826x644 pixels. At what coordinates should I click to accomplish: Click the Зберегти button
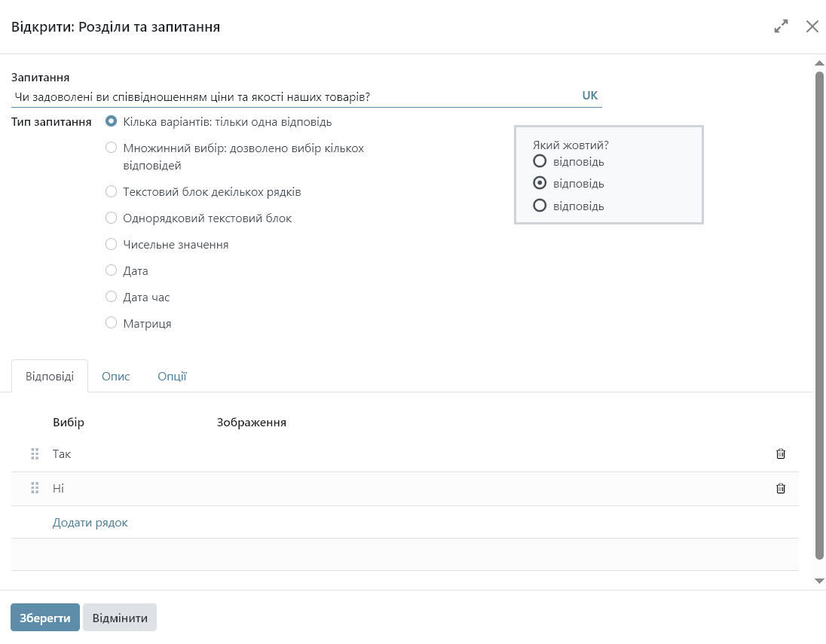click(45, 618)
